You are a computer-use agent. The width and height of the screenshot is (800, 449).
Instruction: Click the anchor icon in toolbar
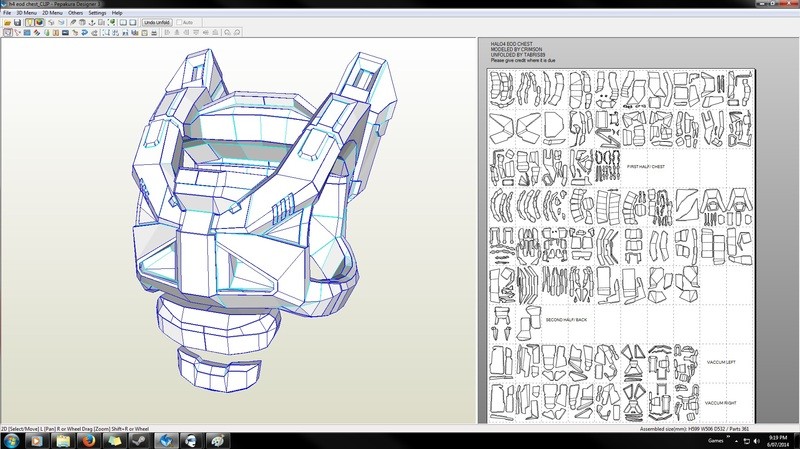[92, 22]
